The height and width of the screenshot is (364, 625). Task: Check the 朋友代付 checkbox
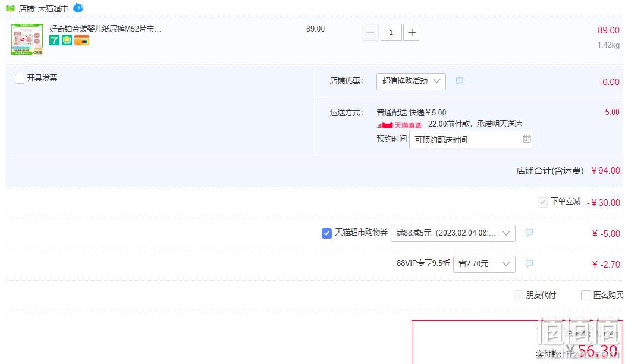[x=519, y=296]
